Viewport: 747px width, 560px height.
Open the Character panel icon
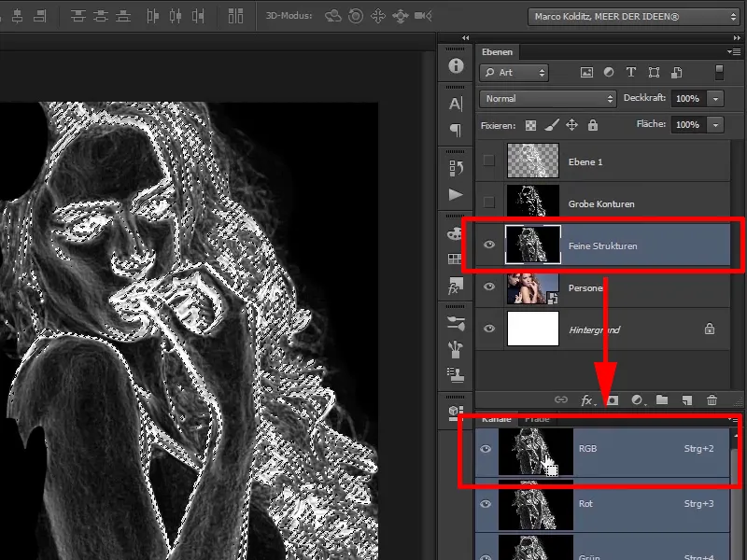(x=456, y=104)
